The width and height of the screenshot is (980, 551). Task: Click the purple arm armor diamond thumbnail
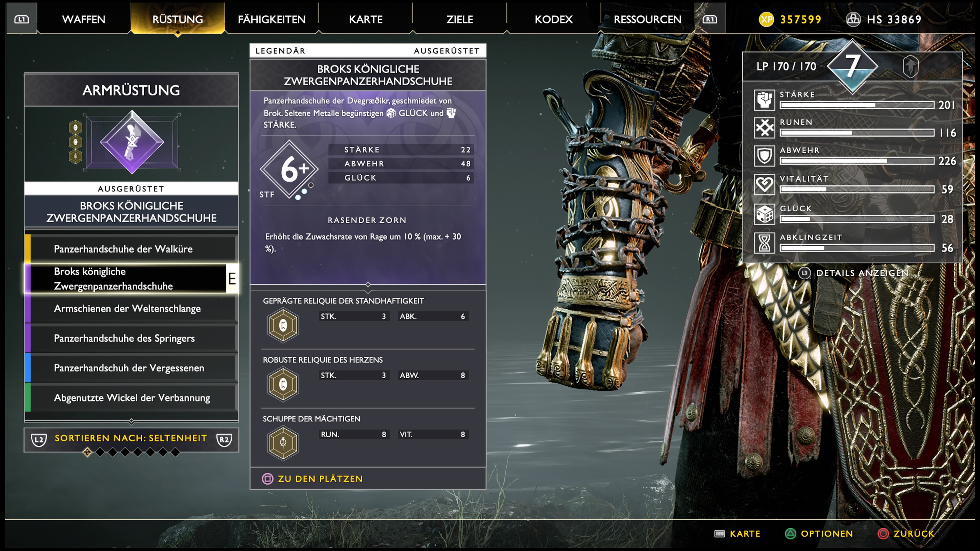pos(132,142)
